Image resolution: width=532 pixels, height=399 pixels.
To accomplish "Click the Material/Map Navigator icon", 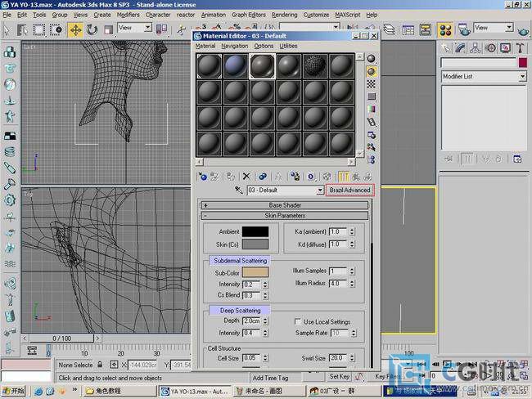I will [372, 159].
